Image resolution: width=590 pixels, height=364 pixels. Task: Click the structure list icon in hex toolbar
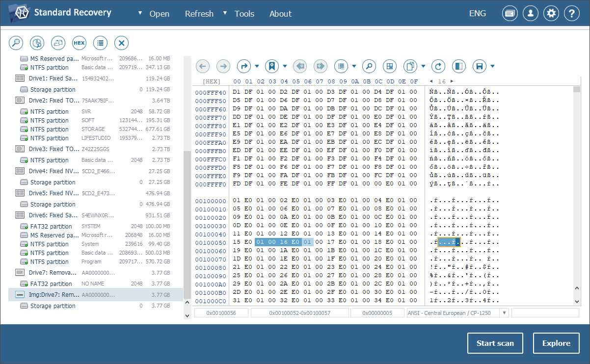(x=341, y=66)
